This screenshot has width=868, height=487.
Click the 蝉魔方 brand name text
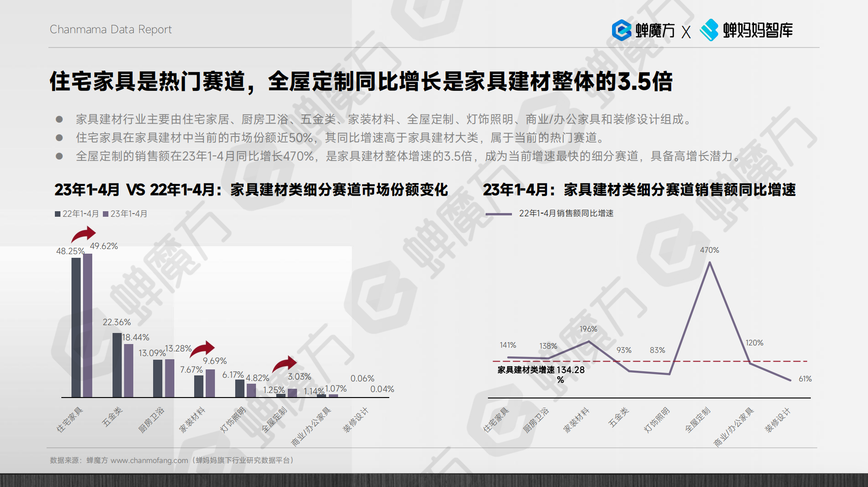point(655,31)
